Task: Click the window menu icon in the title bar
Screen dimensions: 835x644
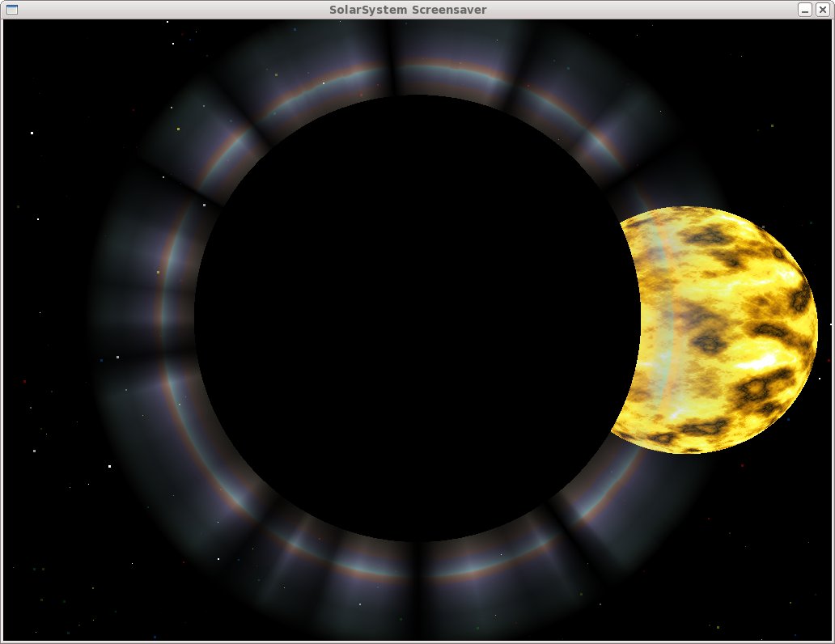Action: click(11, 9)
